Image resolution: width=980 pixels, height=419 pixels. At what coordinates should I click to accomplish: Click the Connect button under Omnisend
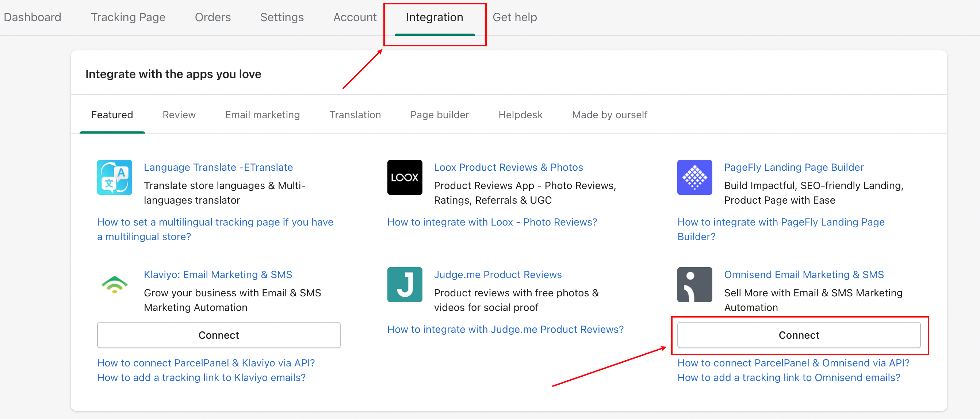tap(799, 335)
